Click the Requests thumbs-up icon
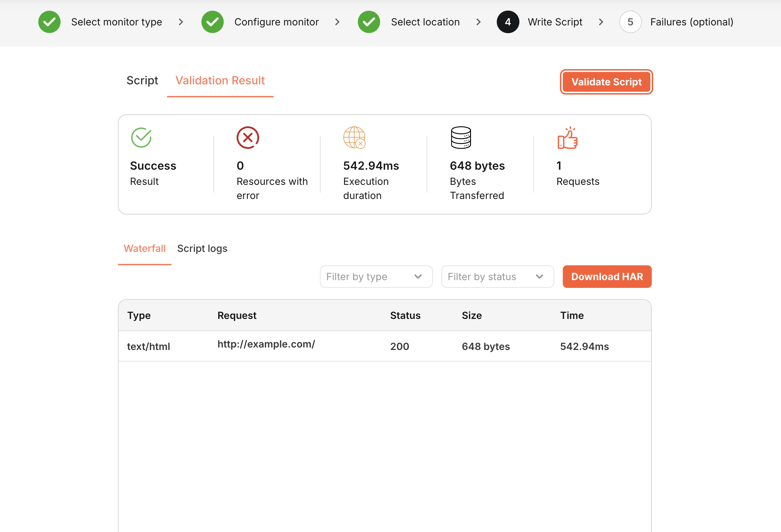 click(567, 138)
